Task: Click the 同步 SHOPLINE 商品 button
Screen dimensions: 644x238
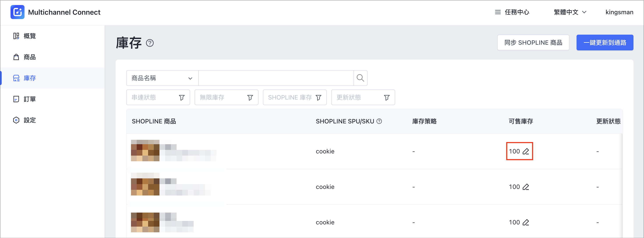Action: click(x=533, y=43)
